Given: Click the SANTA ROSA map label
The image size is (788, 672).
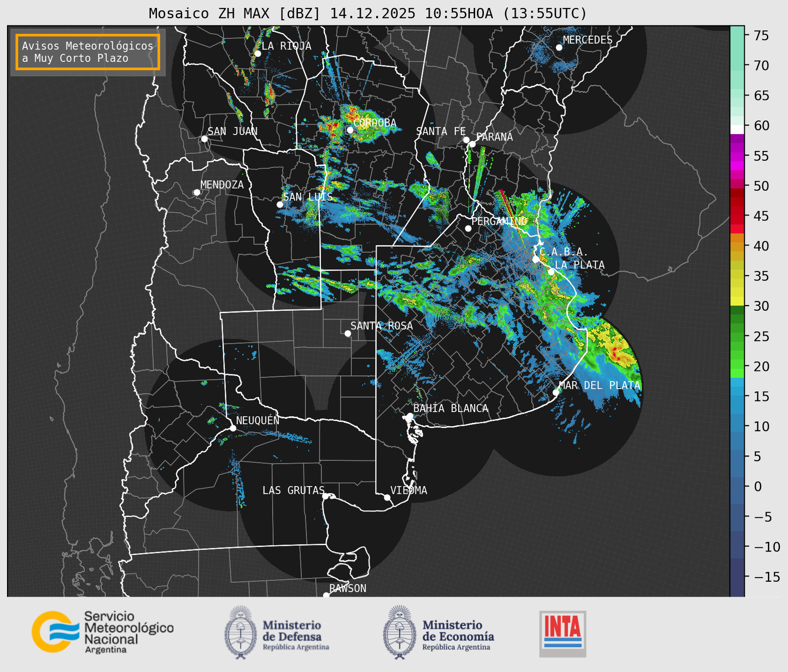Looking at the screenshot, I should point(382,326).
